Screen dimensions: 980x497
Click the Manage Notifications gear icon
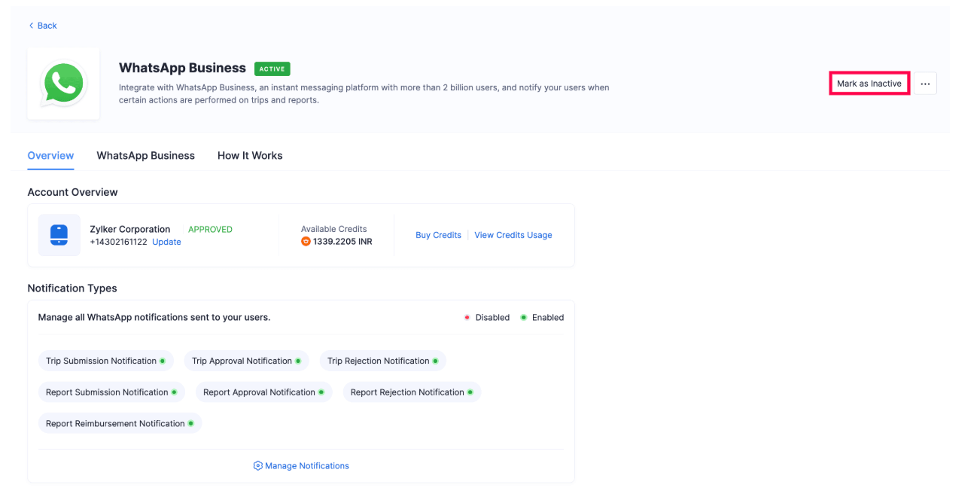(257, 466)
